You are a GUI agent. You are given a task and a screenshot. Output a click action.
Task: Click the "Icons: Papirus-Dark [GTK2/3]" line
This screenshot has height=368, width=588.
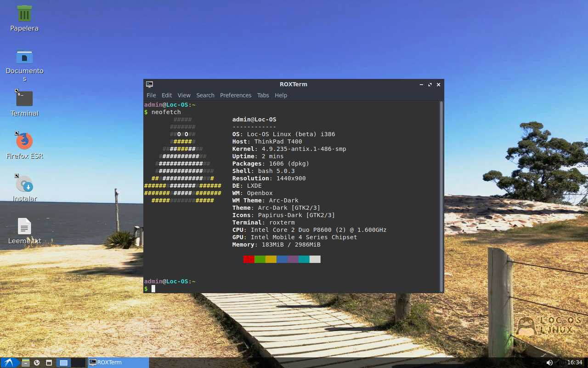pos(284,215)
